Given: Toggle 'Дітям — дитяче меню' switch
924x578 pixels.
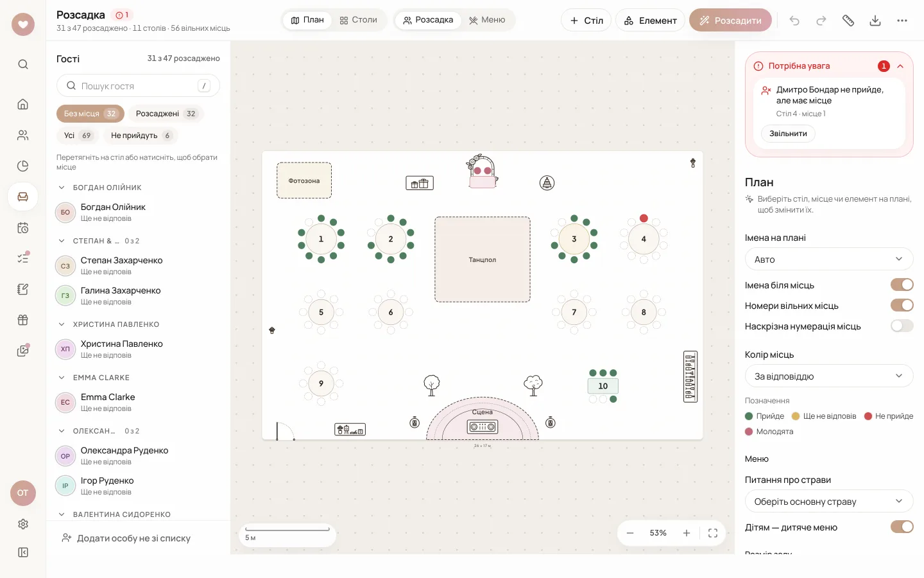Looking at the screenshot, I should tap(902, 527).
